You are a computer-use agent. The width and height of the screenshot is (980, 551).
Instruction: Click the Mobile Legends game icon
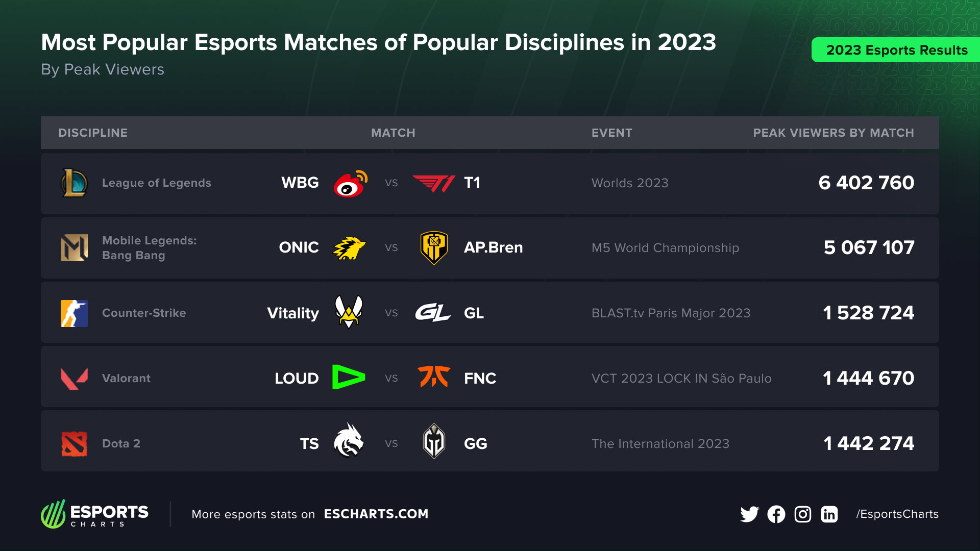(x=74, y=248)
